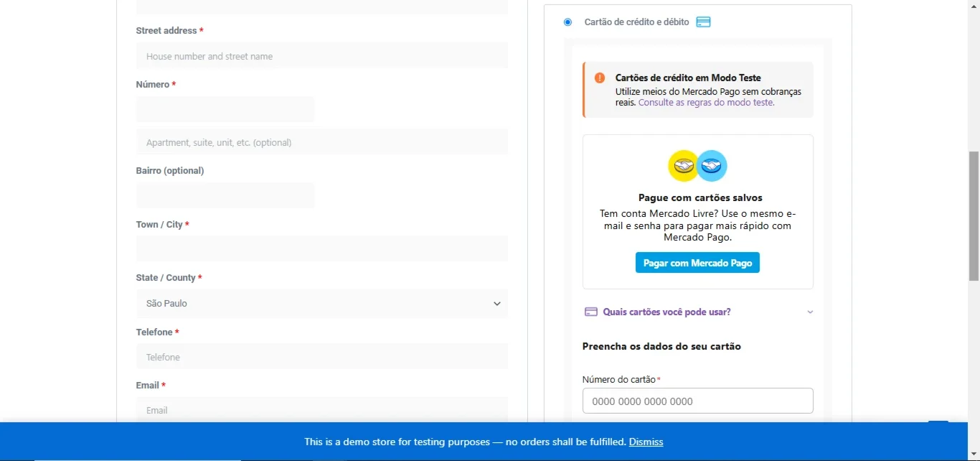Click the credit card icon beside Cartão de crédito e débito
This screenshot has width=980, height=461.
coord(704,22)
